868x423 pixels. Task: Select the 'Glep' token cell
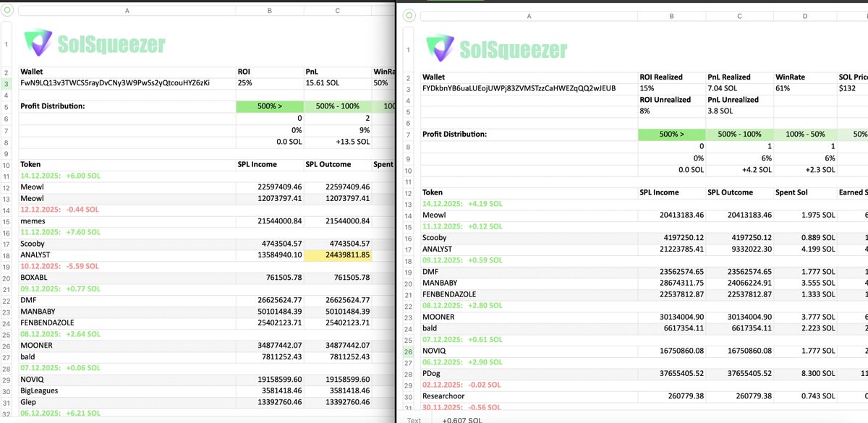(127, 401)
